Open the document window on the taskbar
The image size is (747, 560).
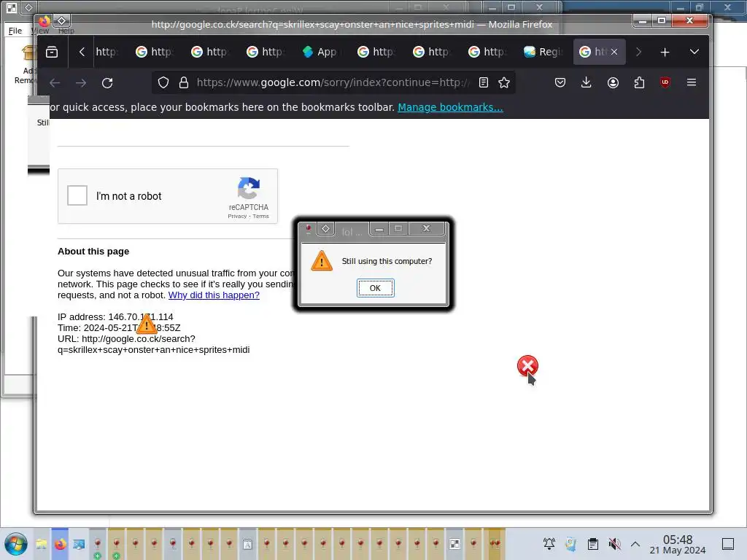[248, 544]
